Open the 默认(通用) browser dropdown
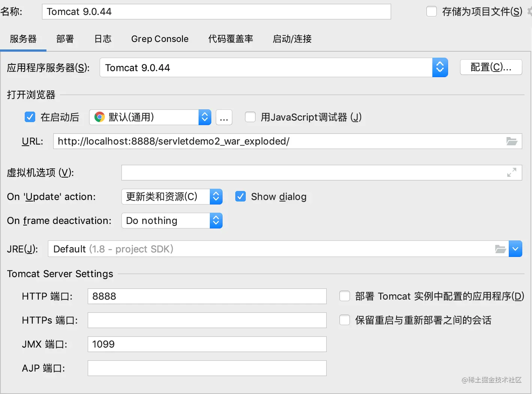Viewport: 532px width, 394px height. (150, 117)
